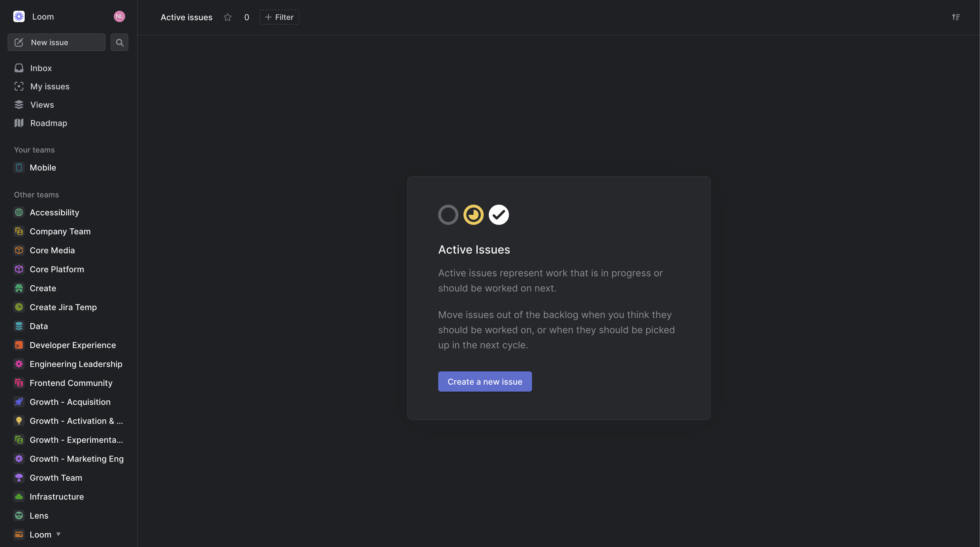Open My issues from the sidebar
980x547 pixels.
point(49,86)
